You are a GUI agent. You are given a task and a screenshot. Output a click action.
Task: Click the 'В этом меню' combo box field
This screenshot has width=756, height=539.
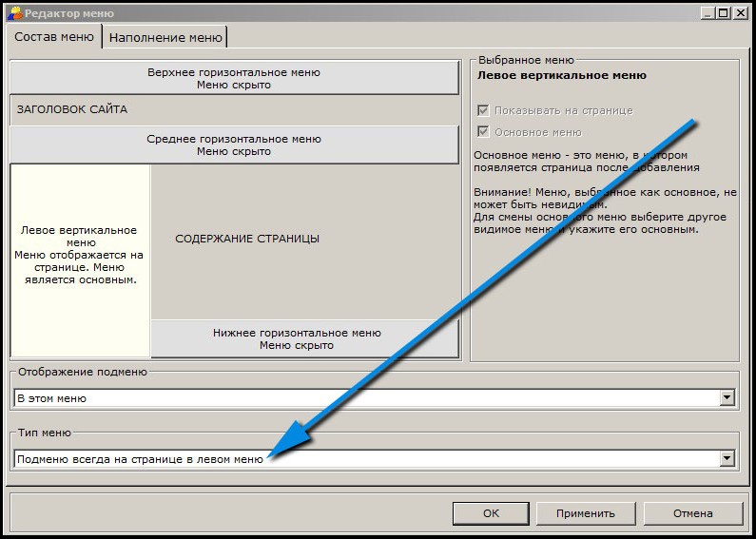pyautogui.click(x=365, y=398)
